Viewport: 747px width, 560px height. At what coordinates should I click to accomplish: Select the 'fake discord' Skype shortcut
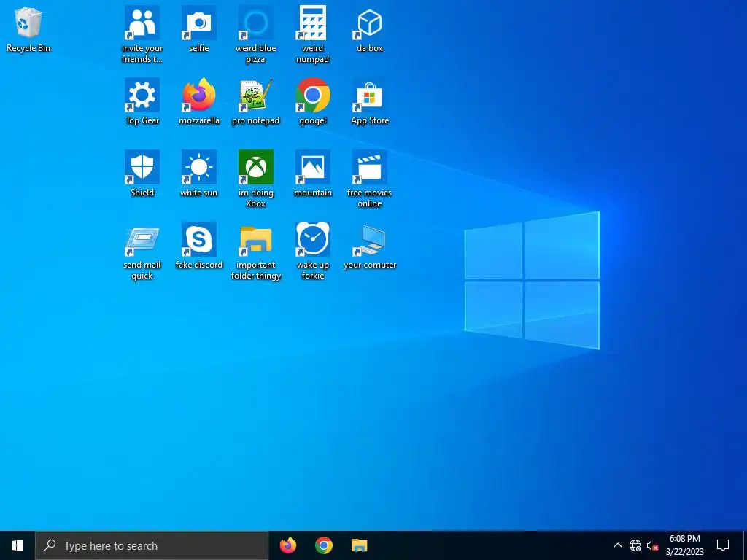click(x=198, y=246)
